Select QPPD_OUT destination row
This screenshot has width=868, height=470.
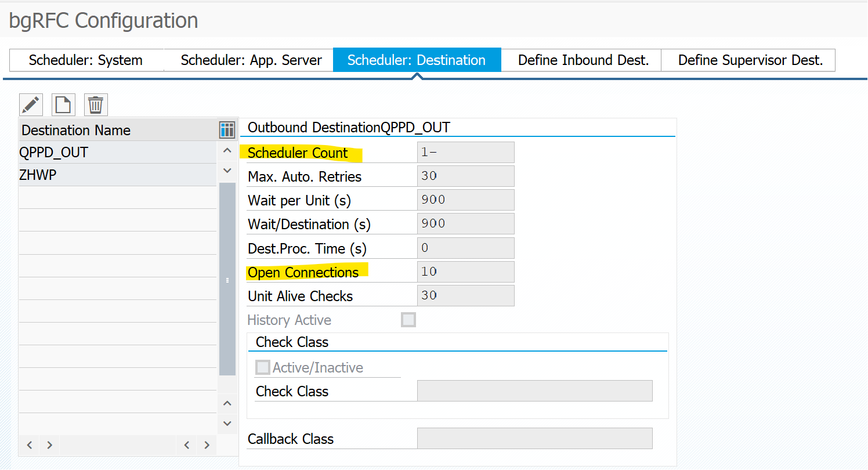[x=116, y=153]
